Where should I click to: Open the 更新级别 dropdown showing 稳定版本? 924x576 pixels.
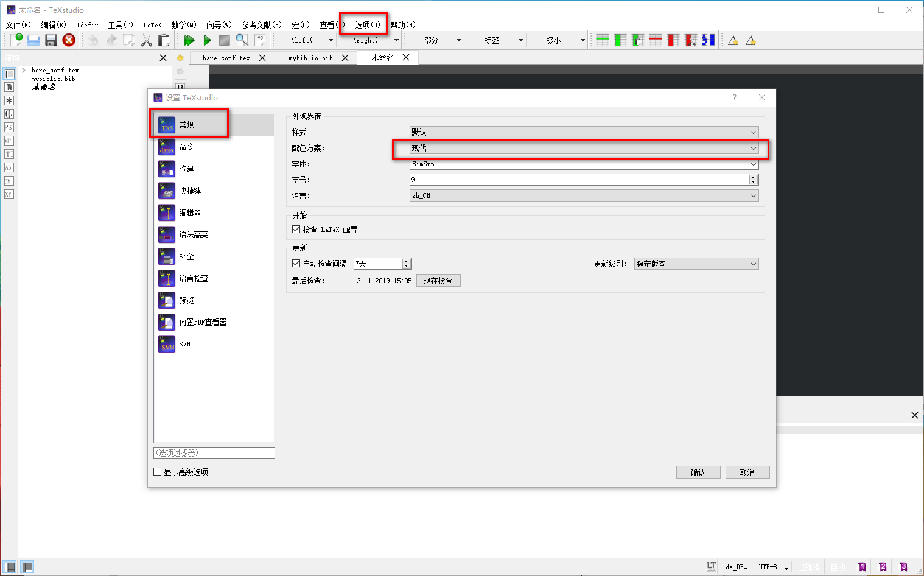[696, 264]
